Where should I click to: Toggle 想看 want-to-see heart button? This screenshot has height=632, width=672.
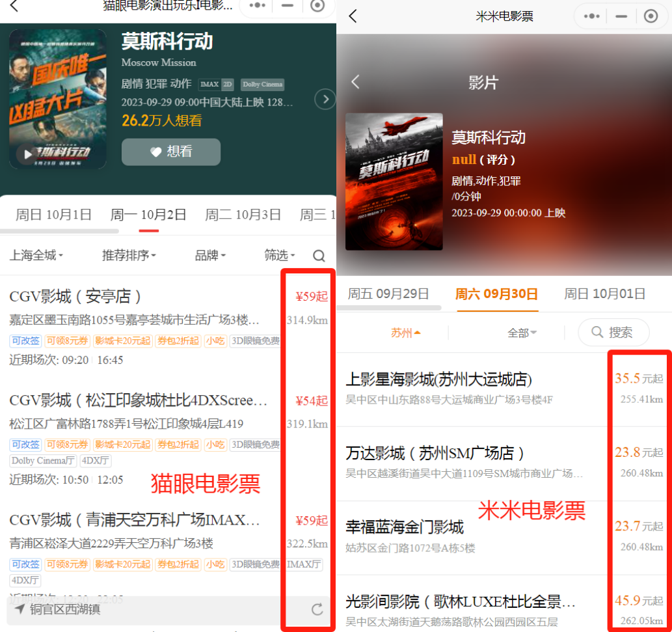170,152
